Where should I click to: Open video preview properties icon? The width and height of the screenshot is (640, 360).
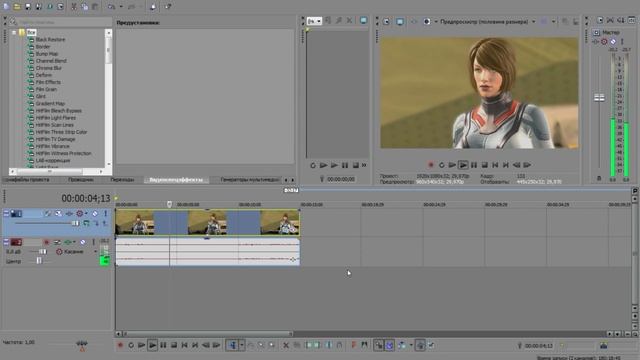click(x=386, y=21)
